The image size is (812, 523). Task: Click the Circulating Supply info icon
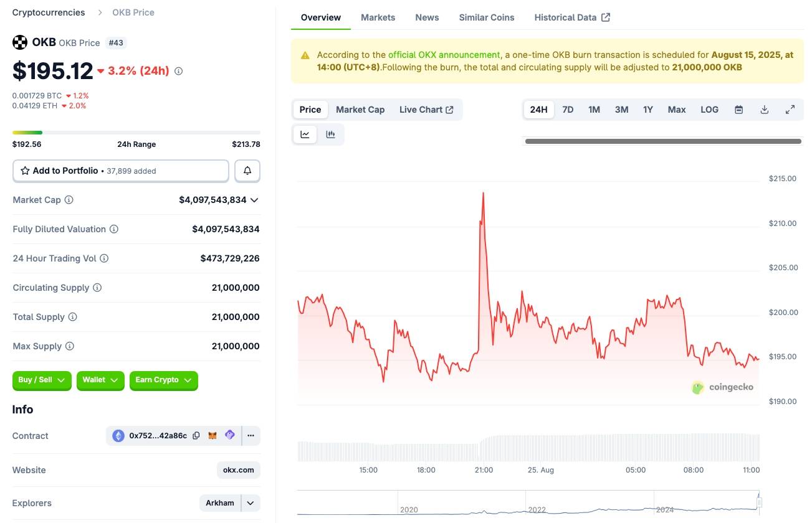click(97, 288)
